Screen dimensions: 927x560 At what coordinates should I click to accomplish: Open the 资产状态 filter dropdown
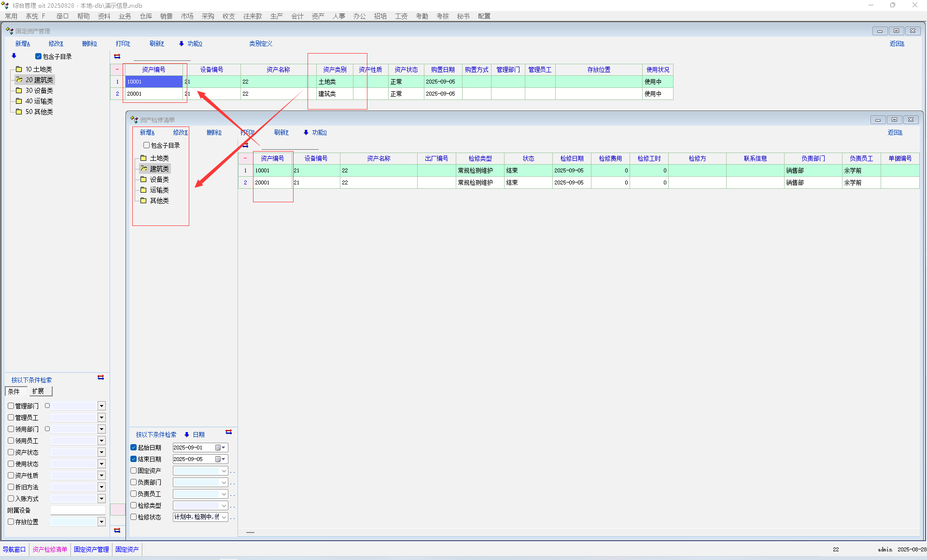101,452
